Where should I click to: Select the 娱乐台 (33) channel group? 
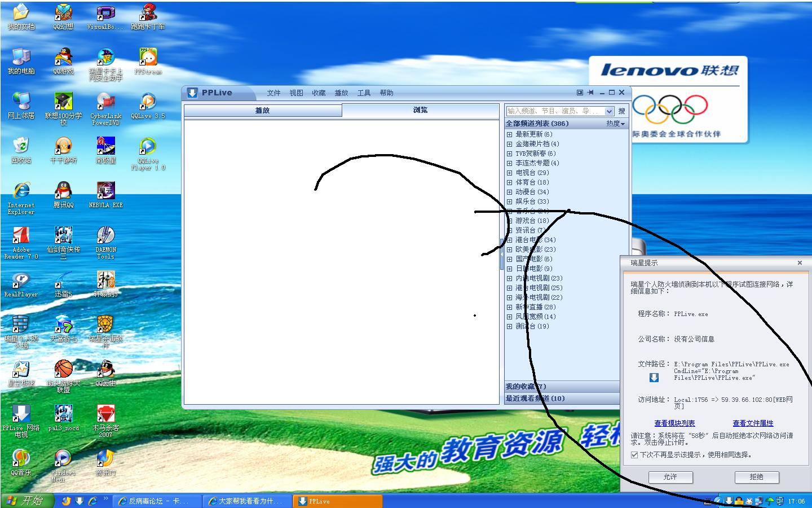pyautogui.click(x=532, y=202)
